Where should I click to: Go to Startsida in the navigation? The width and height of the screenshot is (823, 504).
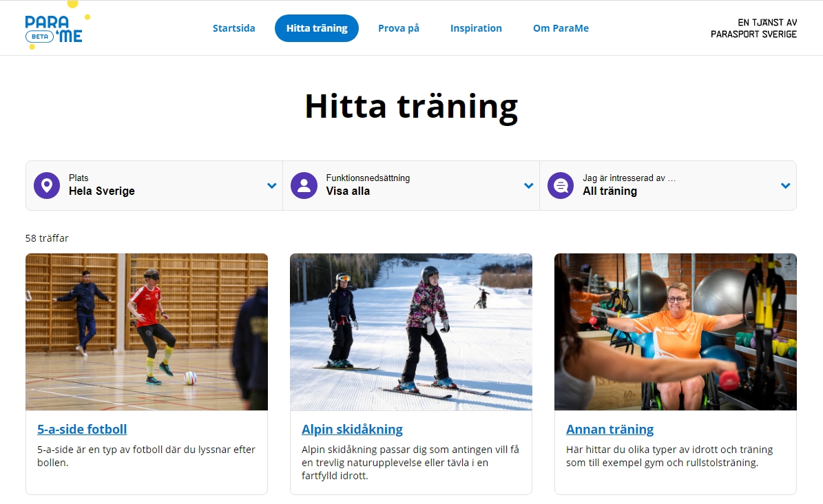[x=233, y=28]
